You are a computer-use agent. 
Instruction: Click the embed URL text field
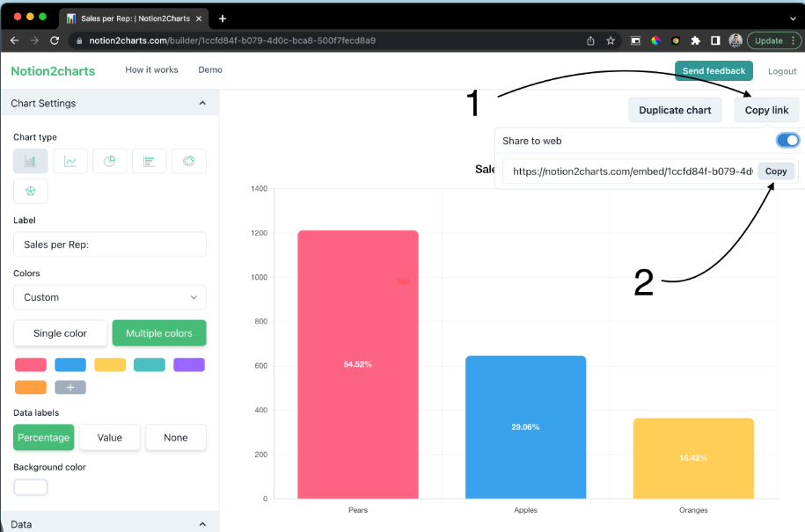click(x=631, y=171)
